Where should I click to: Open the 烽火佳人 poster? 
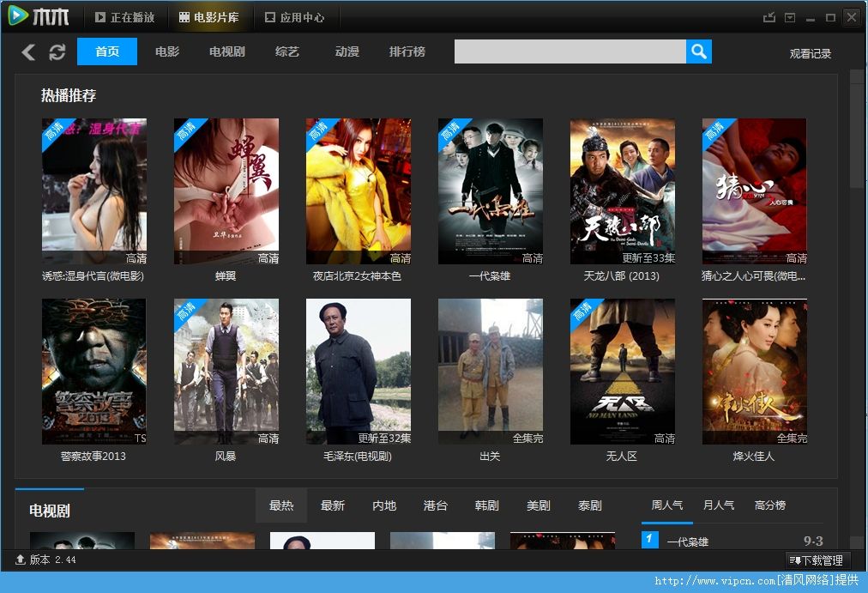pos(754,372)
